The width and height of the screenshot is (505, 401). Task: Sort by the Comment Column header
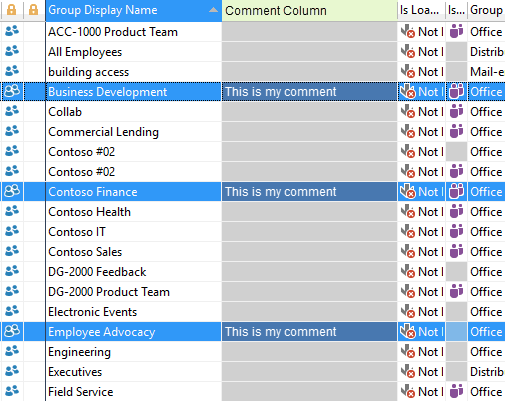pyautogui.click(x=309, y=11)
